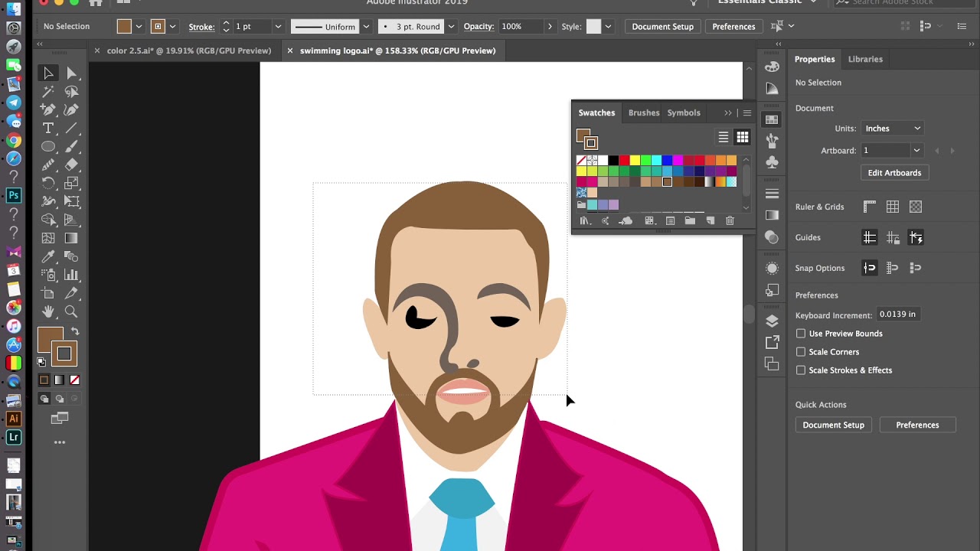Select the Selection tool (black arrow)
980x551 pixels.
48,73
